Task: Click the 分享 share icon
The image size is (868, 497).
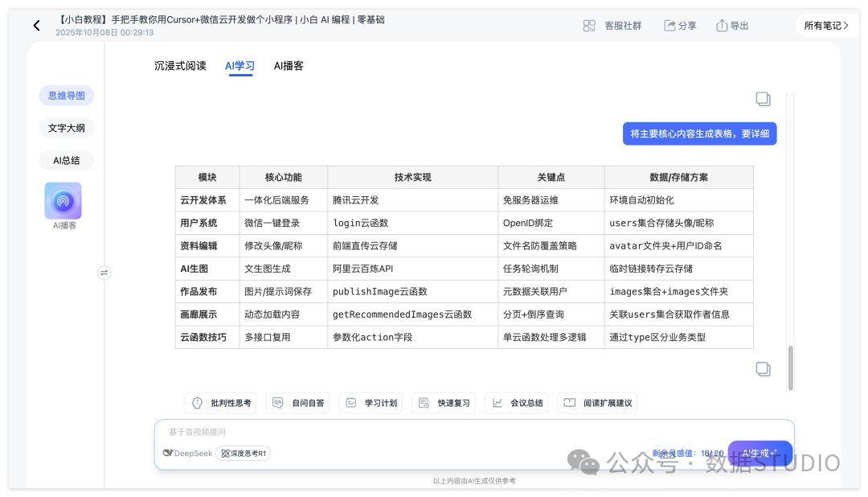Action: click(669, 26)
